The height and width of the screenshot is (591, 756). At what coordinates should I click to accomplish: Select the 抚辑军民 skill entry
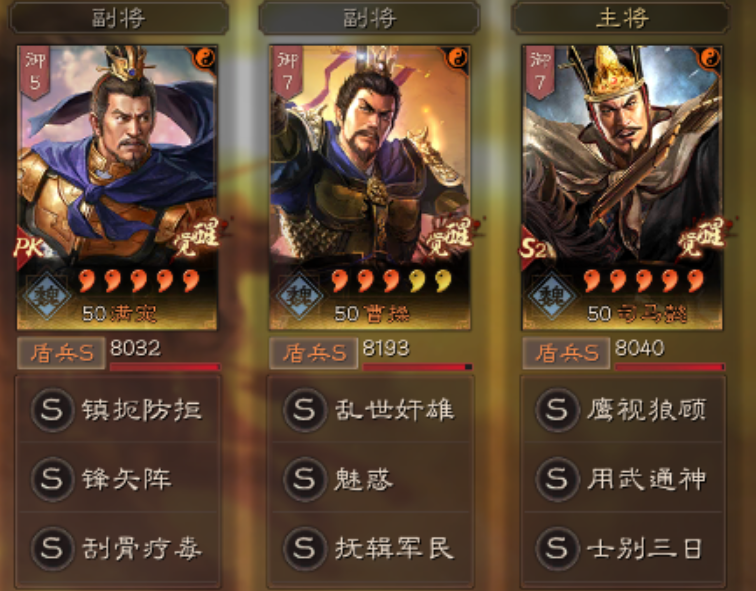pos(370,549)
